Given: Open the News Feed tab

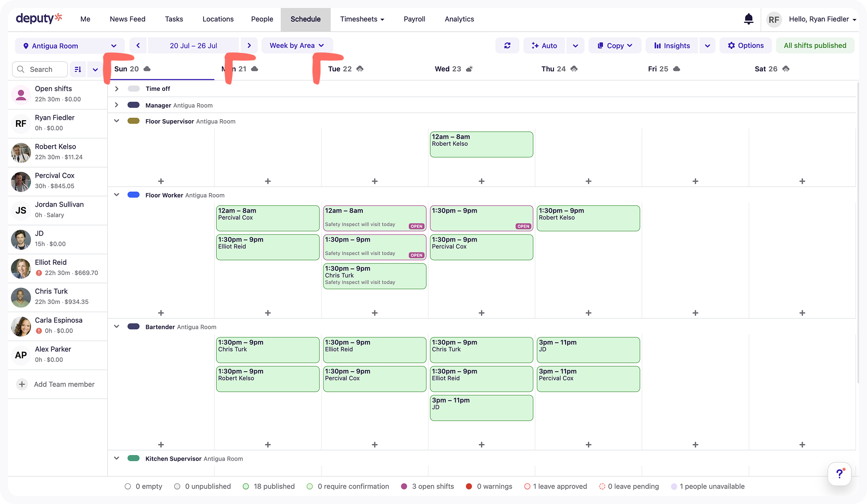Looking at the screenshot, I should click(127, 19).
